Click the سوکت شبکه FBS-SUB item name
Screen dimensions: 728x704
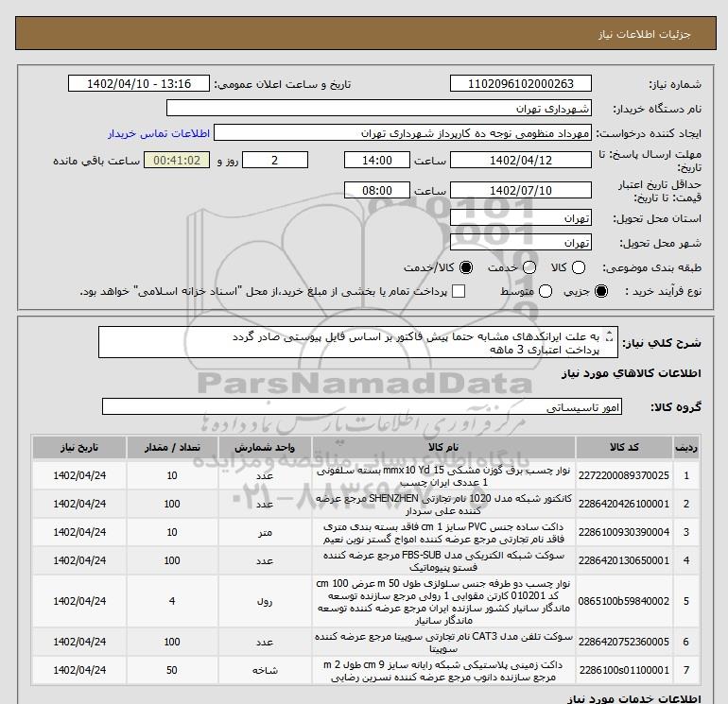(443, 561)
